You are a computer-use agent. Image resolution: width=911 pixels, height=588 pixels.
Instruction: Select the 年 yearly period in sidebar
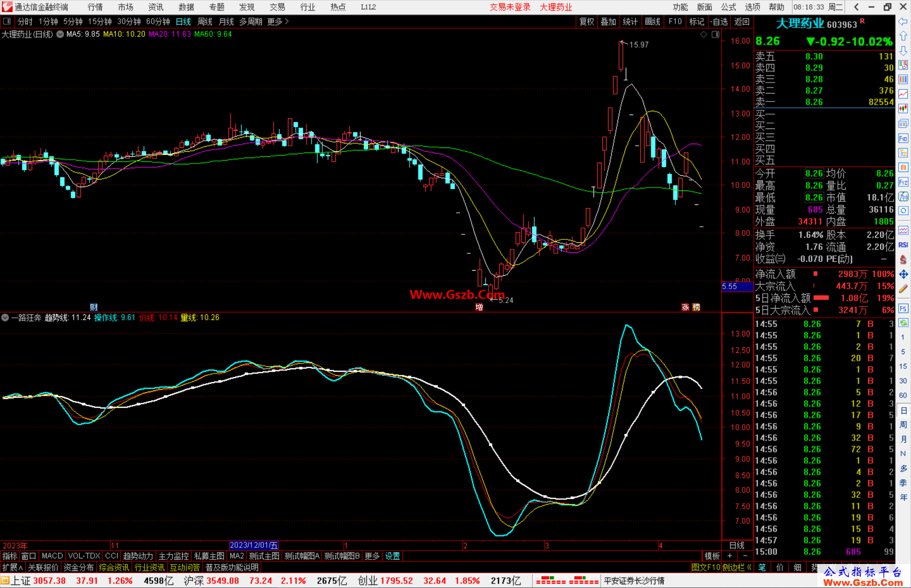tap(903, 497)
